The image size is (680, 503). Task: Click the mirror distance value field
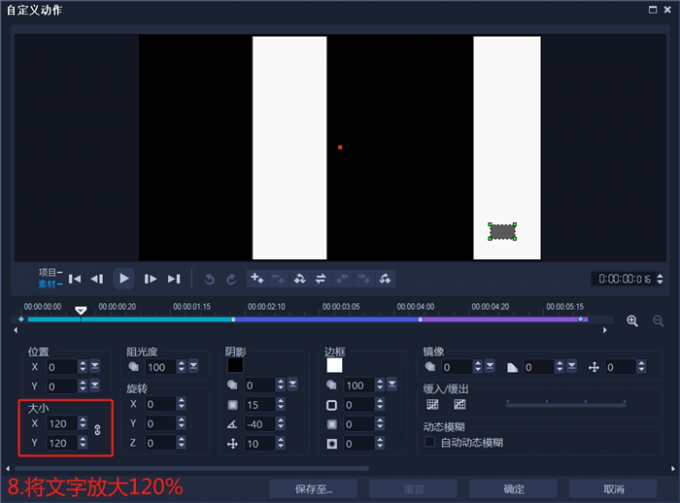tap(620, 367)
